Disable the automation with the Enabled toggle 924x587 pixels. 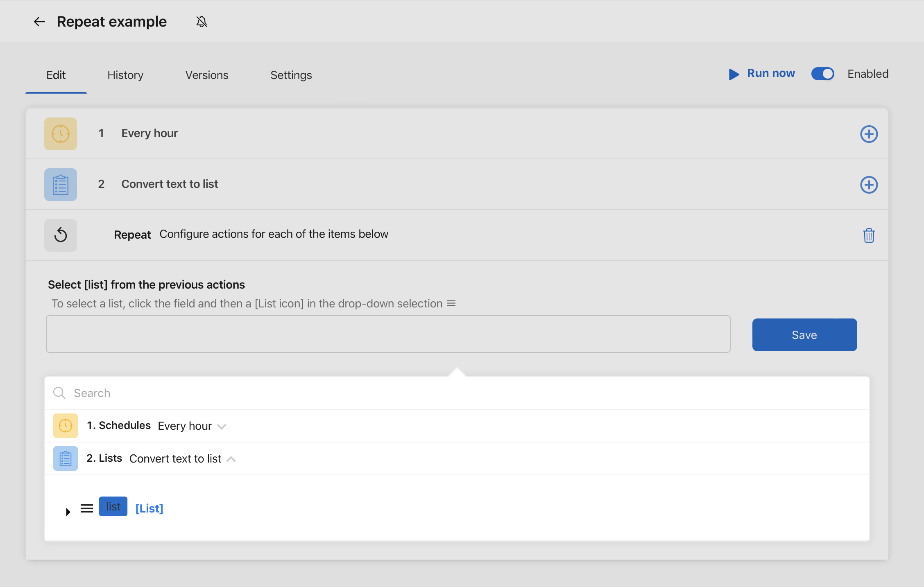[822, 74]
